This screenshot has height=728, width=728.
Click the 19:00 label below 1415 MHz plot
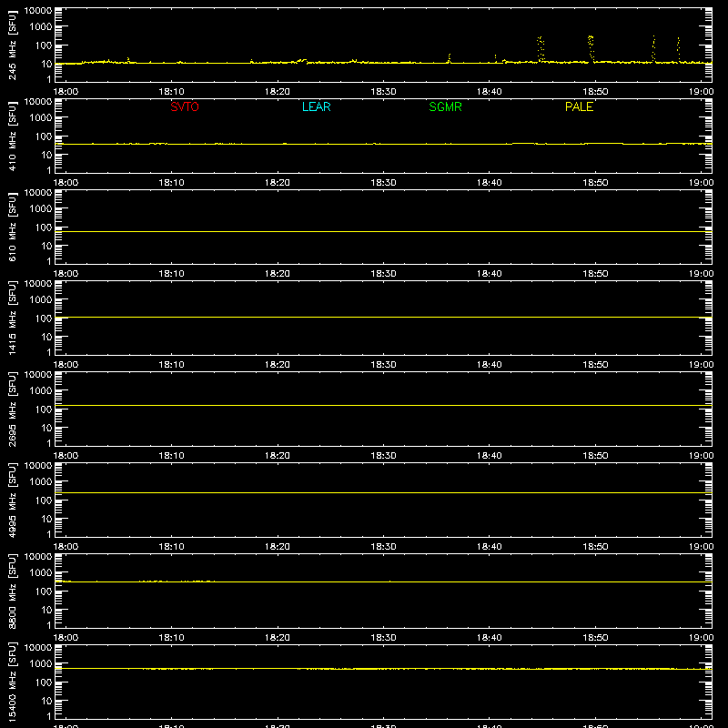point(701,365)
